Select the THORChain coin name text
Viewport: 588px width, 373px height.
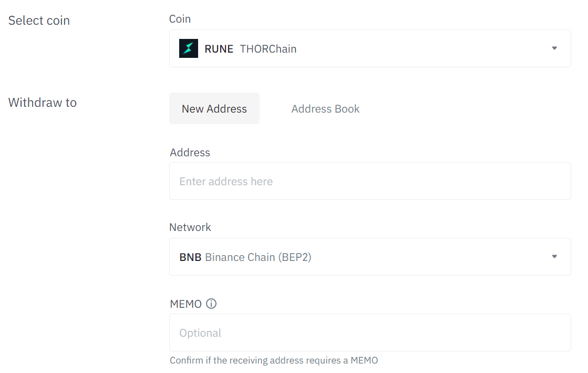(x=268, y=49)
